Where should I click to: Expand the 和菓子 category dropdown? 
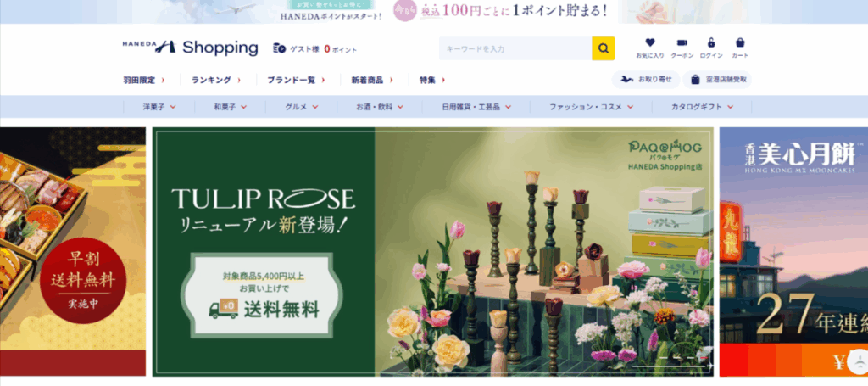click(x=231, y=107)
